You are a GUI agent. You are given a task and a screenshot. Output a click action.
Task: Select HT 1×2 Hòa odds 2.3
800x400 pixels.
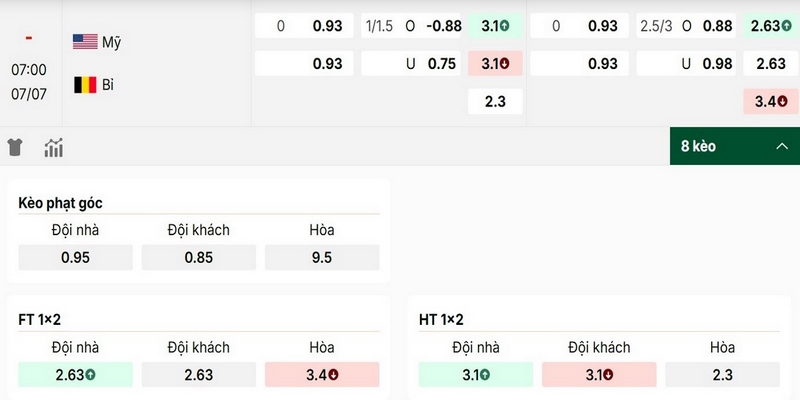(x=722, y=375)
